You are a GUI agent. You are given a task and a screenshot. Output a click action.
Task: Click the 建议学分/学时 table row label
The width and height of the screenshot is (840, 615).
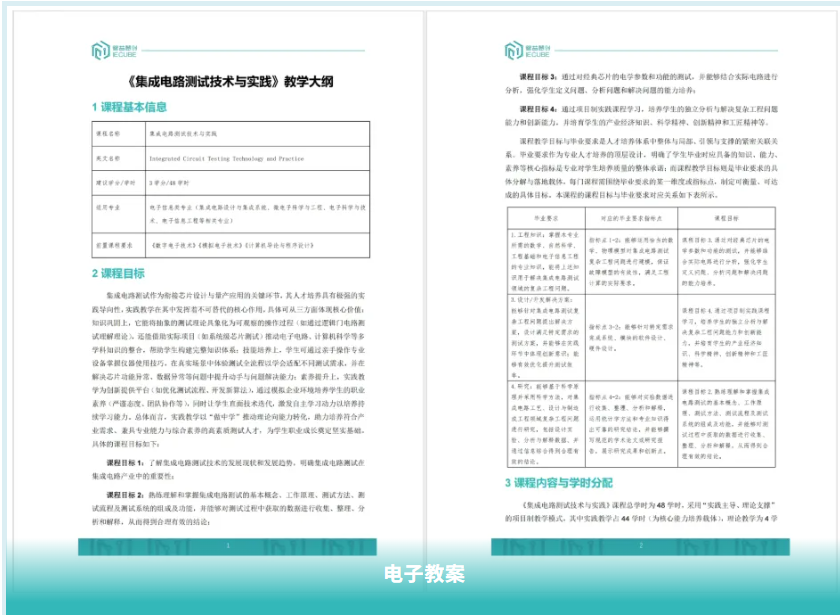tap(115, 183)
